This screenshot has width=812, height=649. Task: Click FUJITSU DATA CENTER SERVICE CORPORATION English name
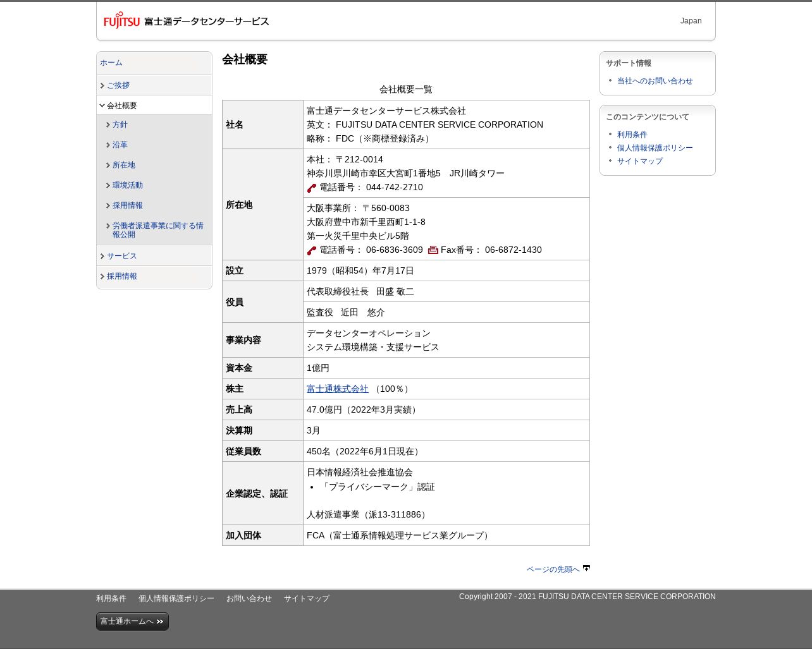click(440, 124)
